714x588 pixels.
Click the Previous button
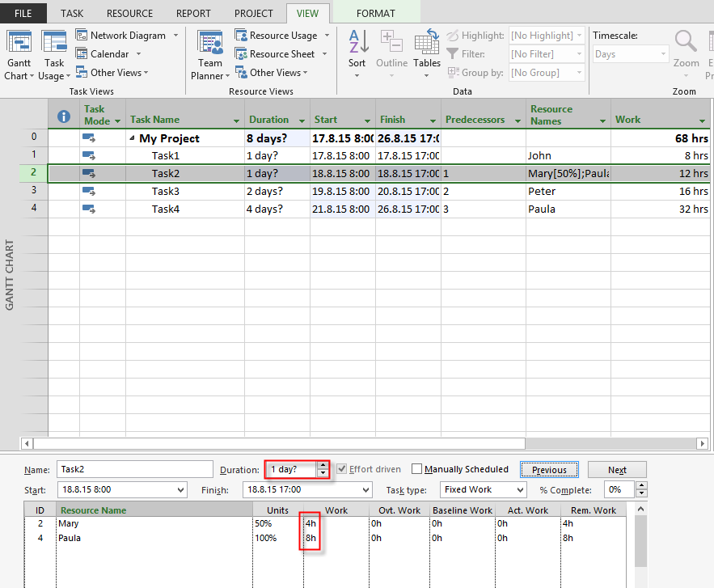pos(549,470)
